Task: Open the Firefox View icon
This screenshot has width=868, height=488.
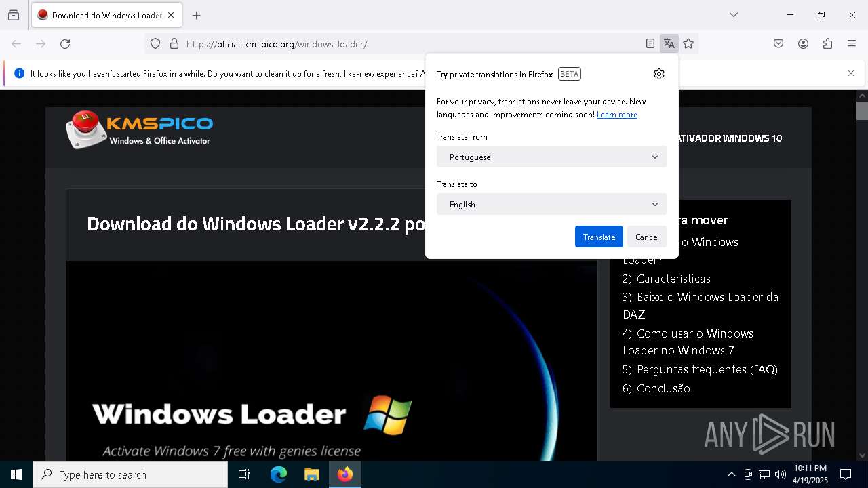Action: pos(14,15)
